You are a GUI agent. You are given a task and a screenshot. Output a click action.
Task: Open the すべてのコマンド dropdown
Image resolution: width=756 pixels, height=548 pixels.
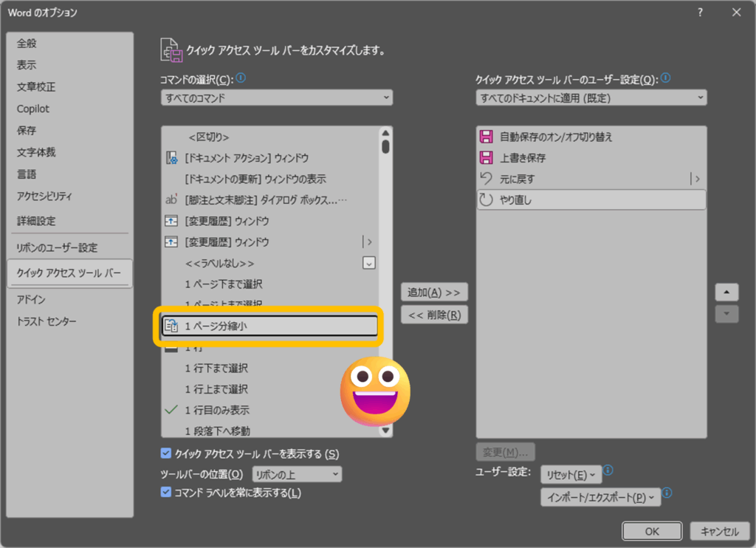(277, 98)
